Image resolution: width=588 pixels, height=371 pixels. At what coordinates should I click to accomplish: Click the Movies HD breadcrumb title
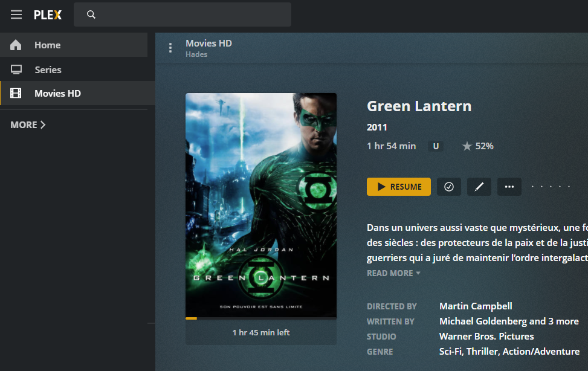tap(209, 43)
